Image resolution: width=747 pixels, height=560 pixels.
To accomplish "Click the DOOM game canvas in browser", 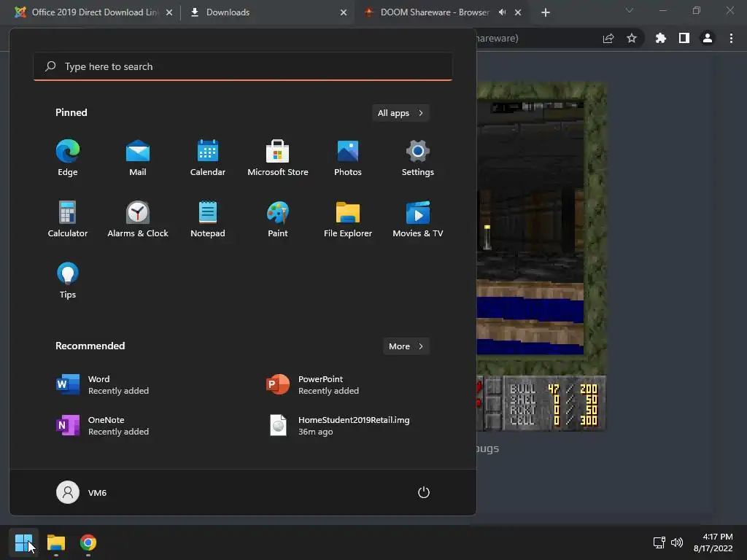I will point(541,257).
